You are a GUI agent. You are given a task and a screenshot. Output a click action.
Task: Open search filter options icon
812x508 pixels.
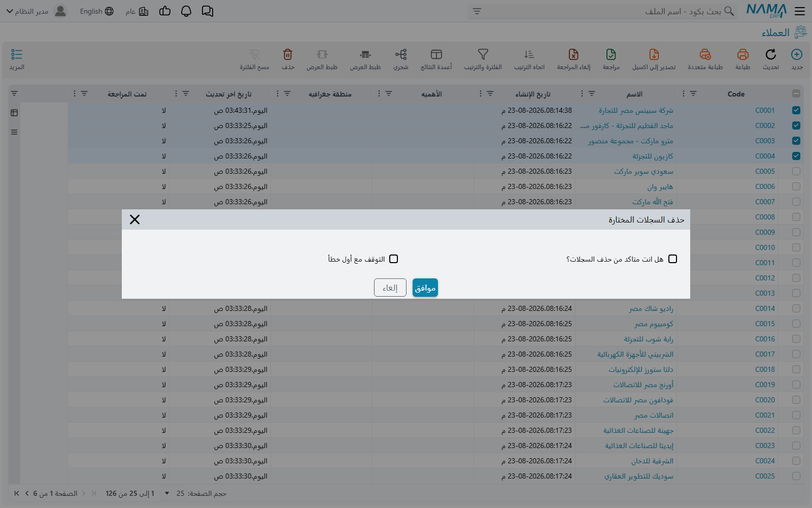pyautogui.click(x=477, y=11)
